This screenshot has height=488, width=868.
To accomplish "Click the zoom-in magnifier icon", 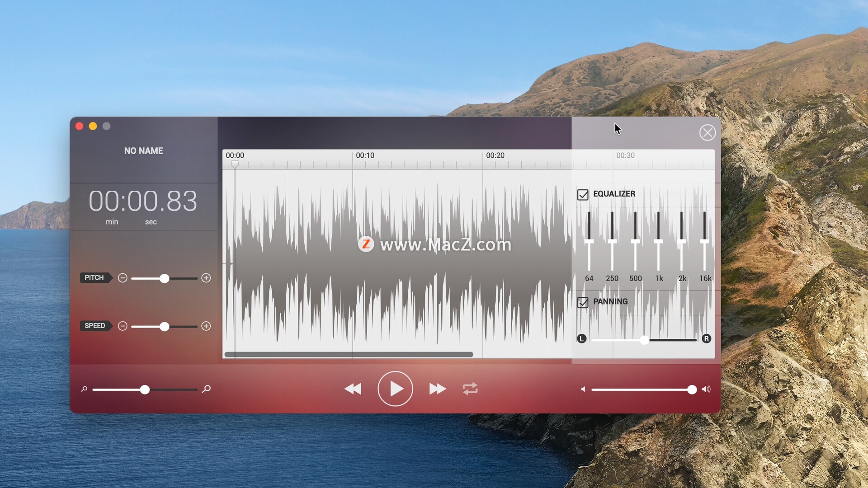I will point(206,389).
